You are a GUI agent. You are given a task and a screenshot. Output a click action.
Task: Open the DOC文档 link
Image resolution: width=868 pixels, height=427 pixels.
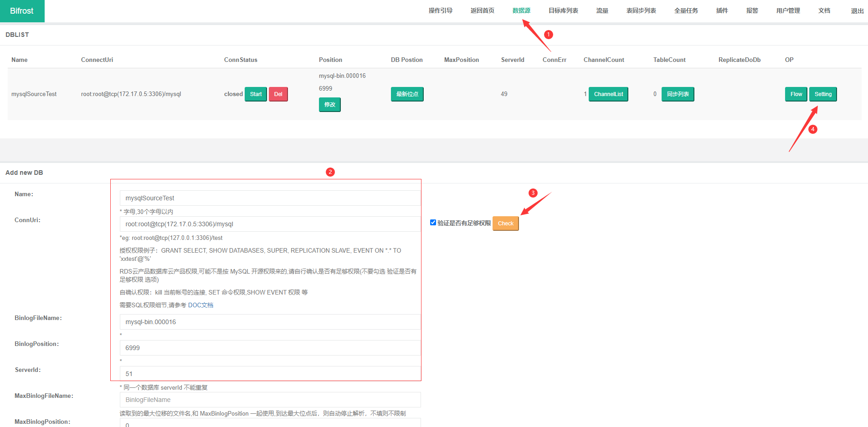tap(200, 305)
